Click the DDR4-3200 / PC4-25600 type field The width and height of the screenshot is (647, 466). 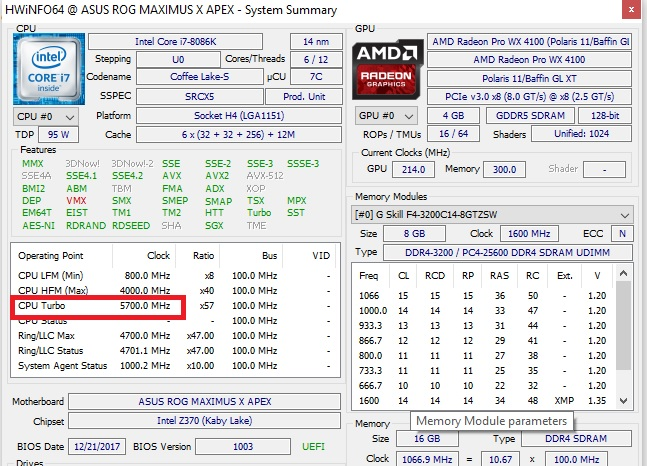[508, 253]
